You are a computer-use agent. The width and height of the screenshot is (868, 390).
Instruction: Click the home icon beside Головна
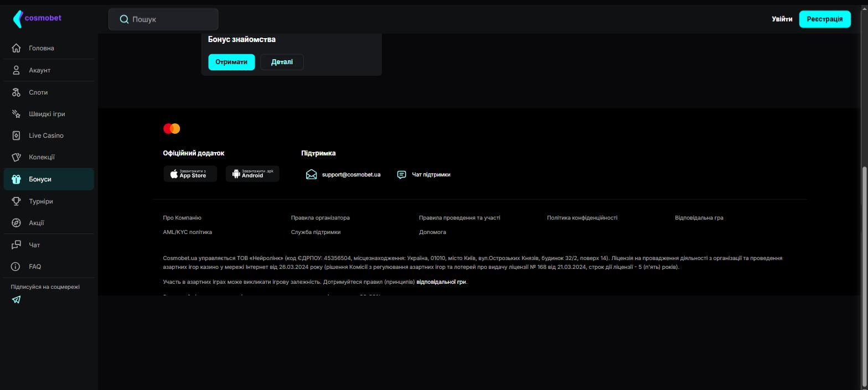[17, 48]
